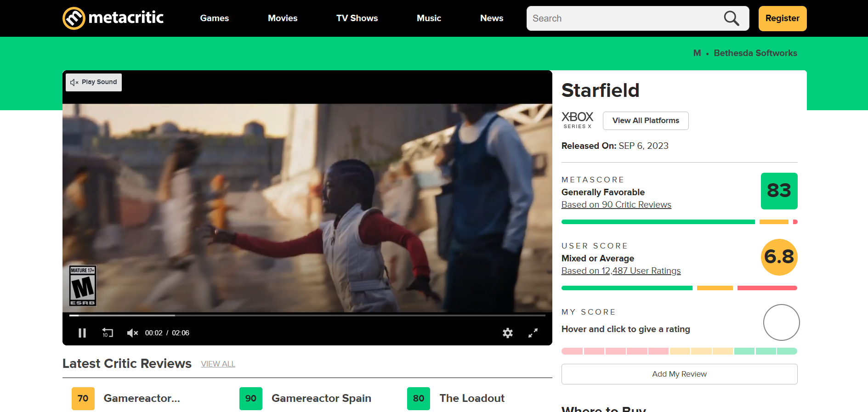This screenshot has height=412, width=868.
Task: Click the Register button
Action: 783,18
